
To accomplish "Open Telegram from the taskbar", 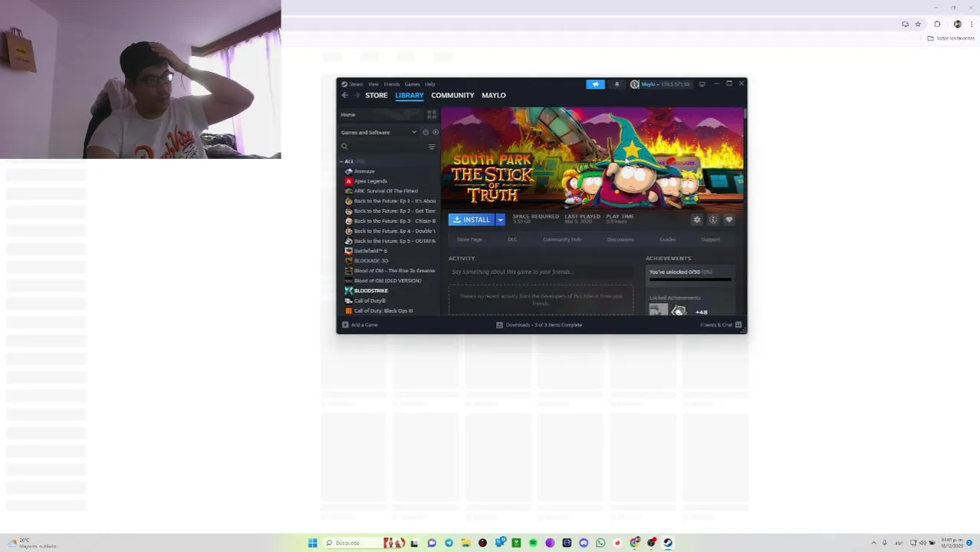I will click(x=449, y=543).
